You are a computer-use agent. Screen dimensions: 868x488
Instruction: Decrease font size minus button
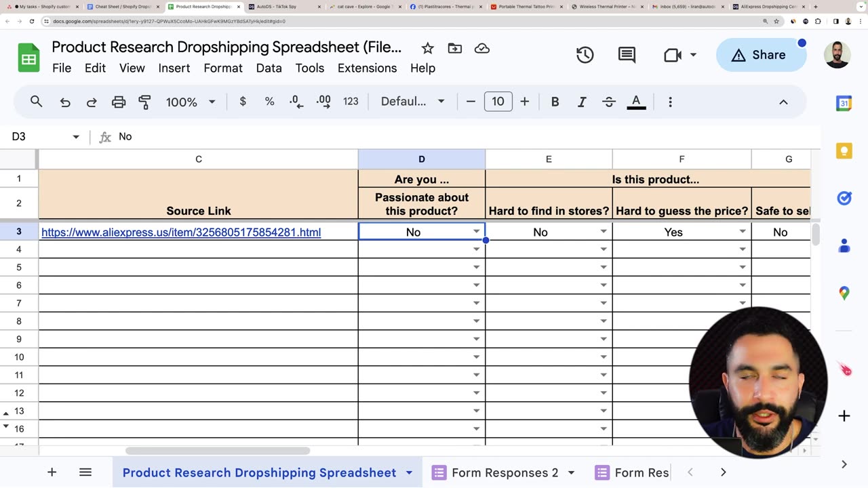pyautogui.click(x=471, y=102)
